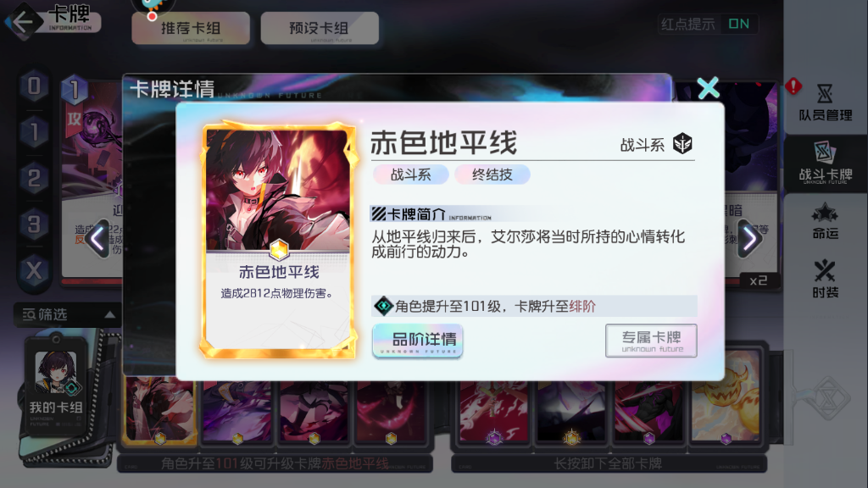
Task: Show next card with right chevron
Action: 749,239
